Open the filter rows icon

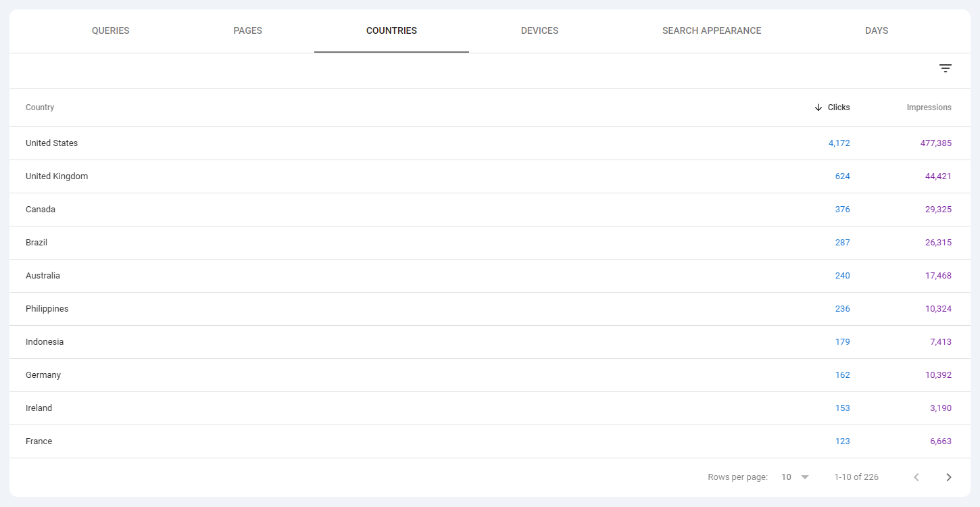click(x=945, y=68)
